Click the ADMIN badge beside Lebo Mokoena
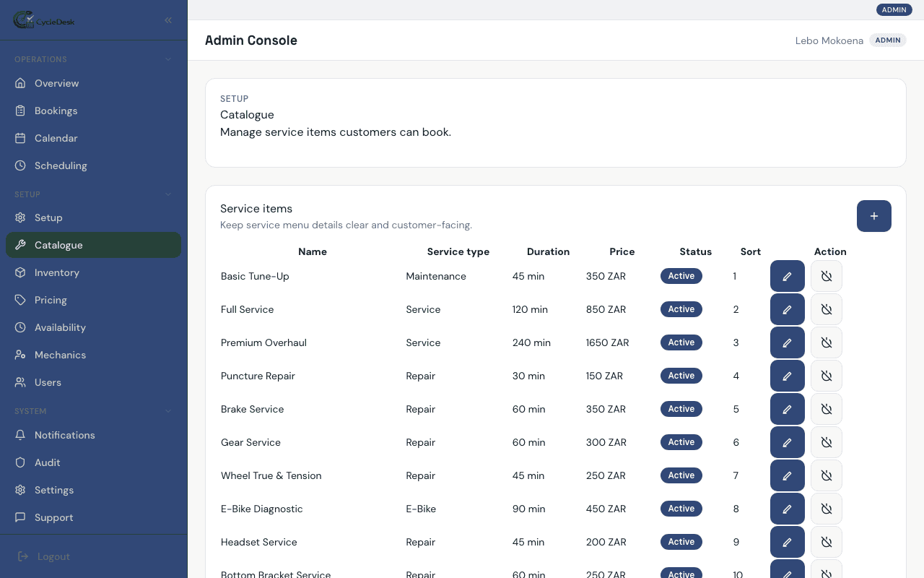The width and height of the screenshot is (924, 578). pos(887,40)
